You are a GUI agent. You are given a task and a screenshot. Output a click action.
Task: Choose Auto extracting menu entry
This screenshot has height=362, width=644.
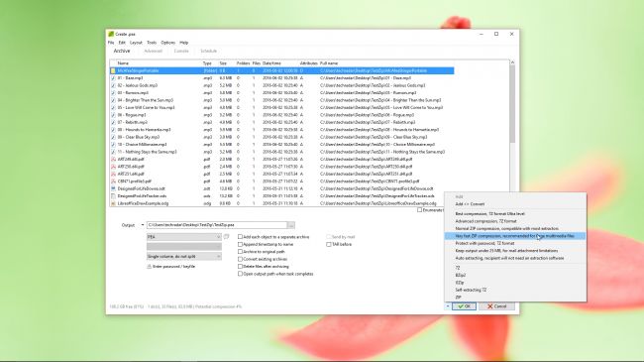coord(515,258)
